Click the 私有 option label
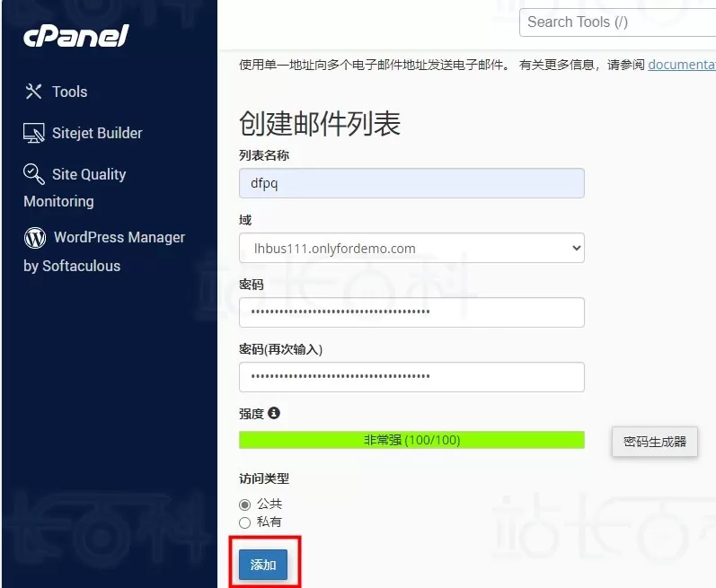This screenshot has height=588, width=716. pos(269,522)
